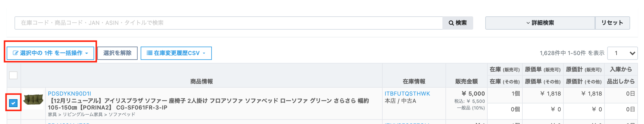Open the 在庫変更履歴CSV dropdown menu

(x=176, y=53)
